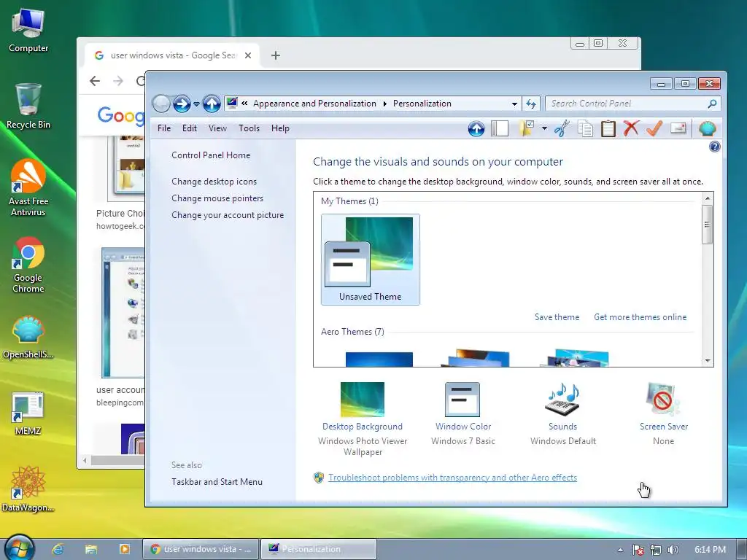Open the Recycle Bin desktop icon
The width and height of the screenshot is (747, 560).
[x=28, y=106]
